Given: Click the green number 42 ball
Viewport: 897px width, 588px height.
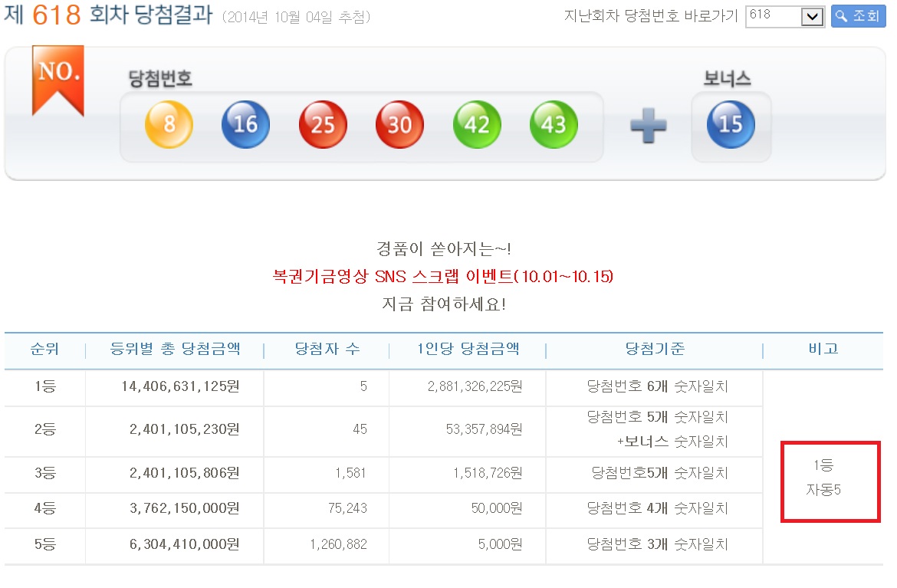Looking at the screenshot, I should (x=477, y=124).
